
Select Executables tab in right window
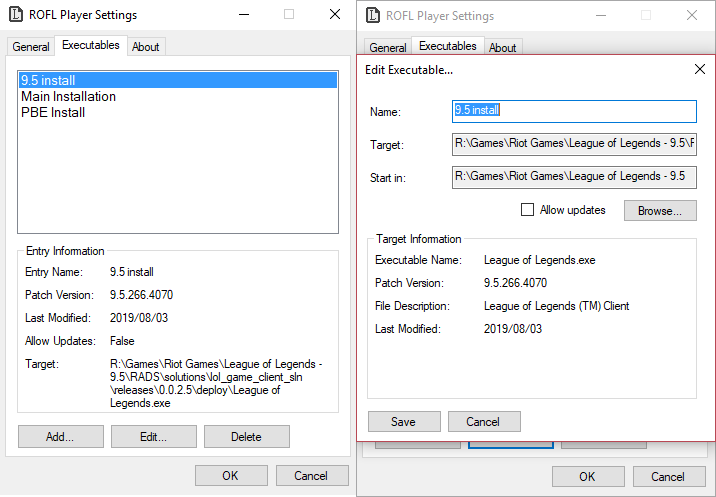pos(448,46)
